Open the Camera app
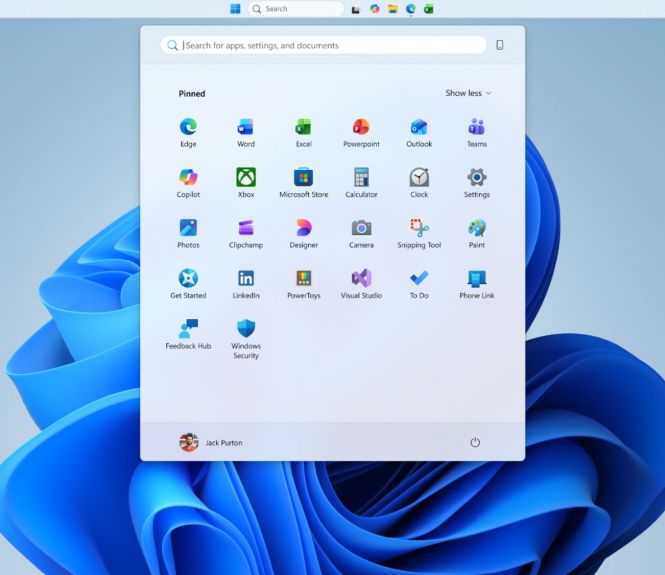Viewport: 665px width, 575px height. pos(361,234)
